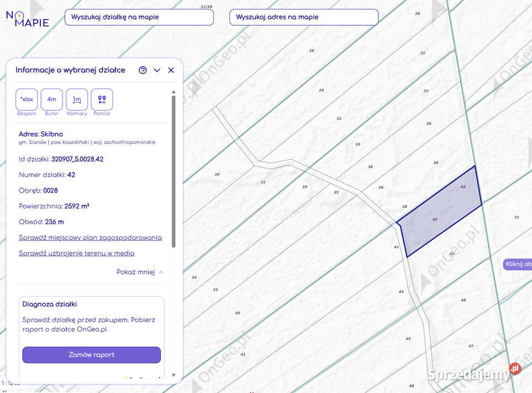The image size is (532, 393).
Task: Focus the 'Wyszukaj adres na mapie' field
Action: point(304,17)
